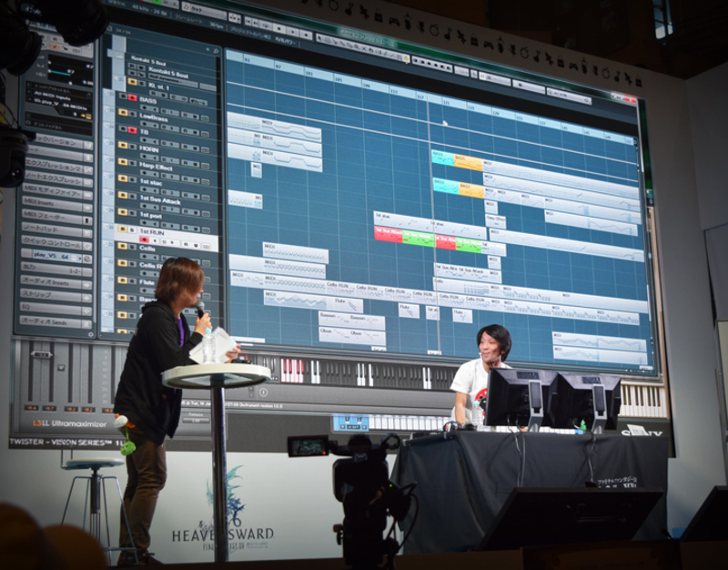Click the icon beside MIDI フェーダー section
The height and width of the screenshot is (570, 728).
(87, 220)
